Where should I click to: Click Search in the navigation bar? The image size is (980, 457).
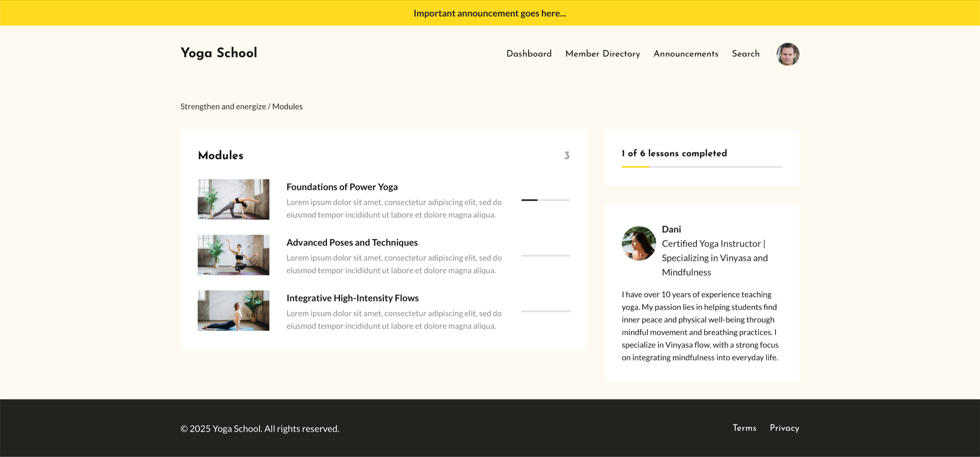[x=745, y=54]
